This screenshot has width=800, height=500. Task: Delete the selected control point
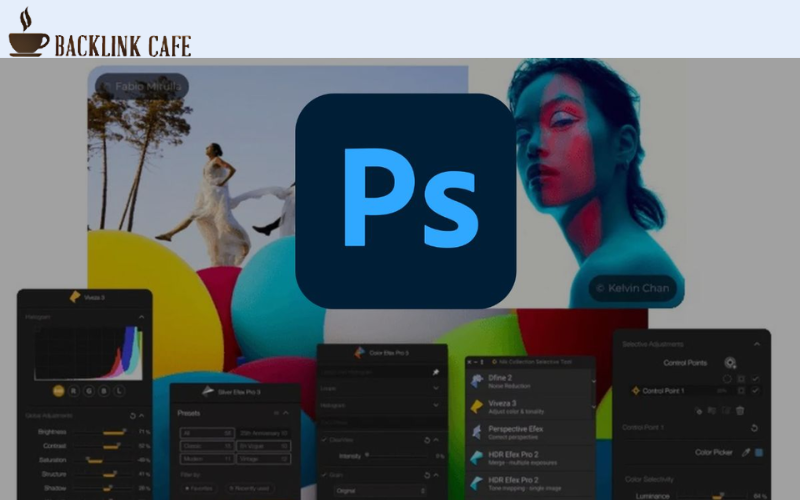point(740,410)
